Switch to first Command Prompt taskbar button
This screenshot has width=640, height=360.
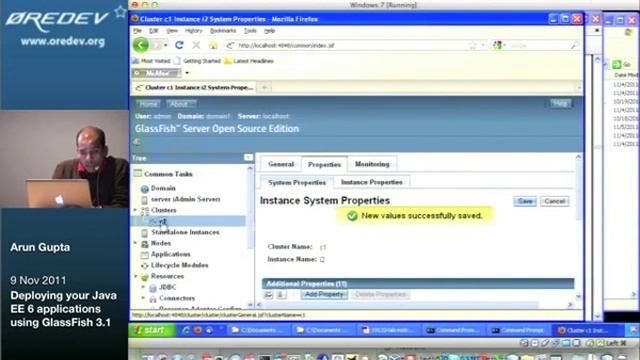click(453, 330)
